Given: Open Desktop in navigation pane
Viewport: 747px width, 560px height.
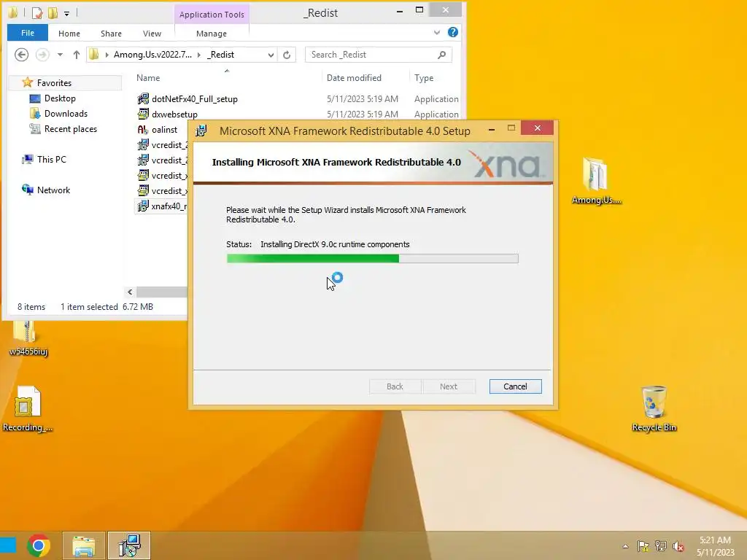Looking at the screenshot, I should pos(60,98).
